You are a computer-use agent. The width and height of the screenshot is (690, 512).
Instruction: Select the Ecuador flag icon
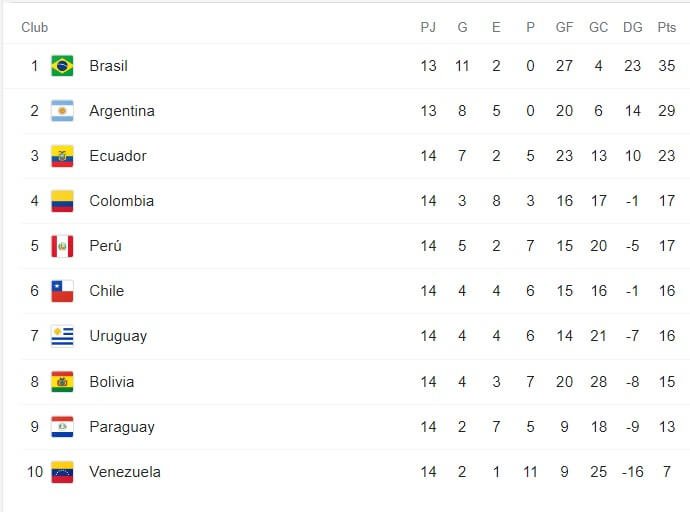click(x=62, y=156)
